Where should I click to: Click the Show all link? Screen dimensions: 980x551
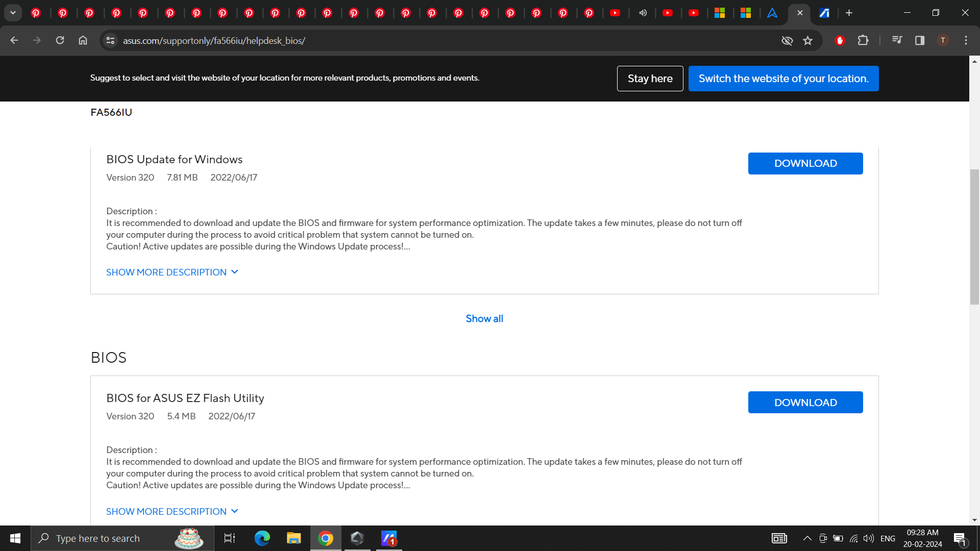coord(484,319)
